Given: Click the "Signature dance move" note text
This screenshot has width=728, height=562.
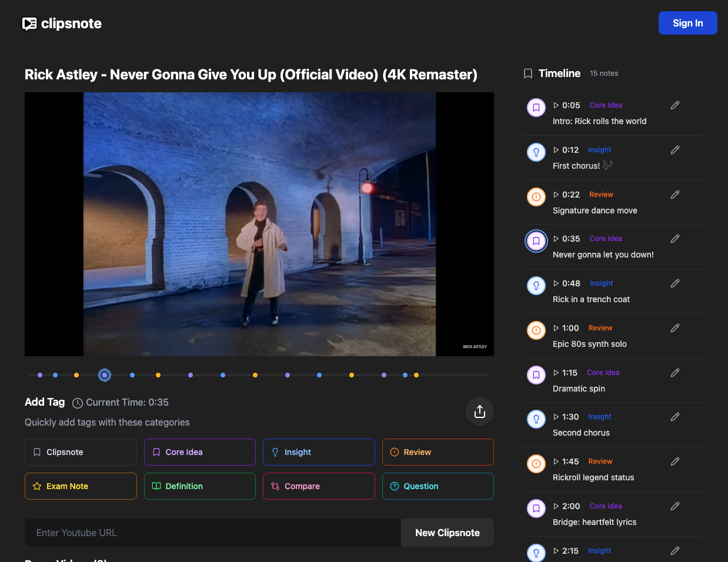Looking at the screenshot, I should click(x=595, y=210).
